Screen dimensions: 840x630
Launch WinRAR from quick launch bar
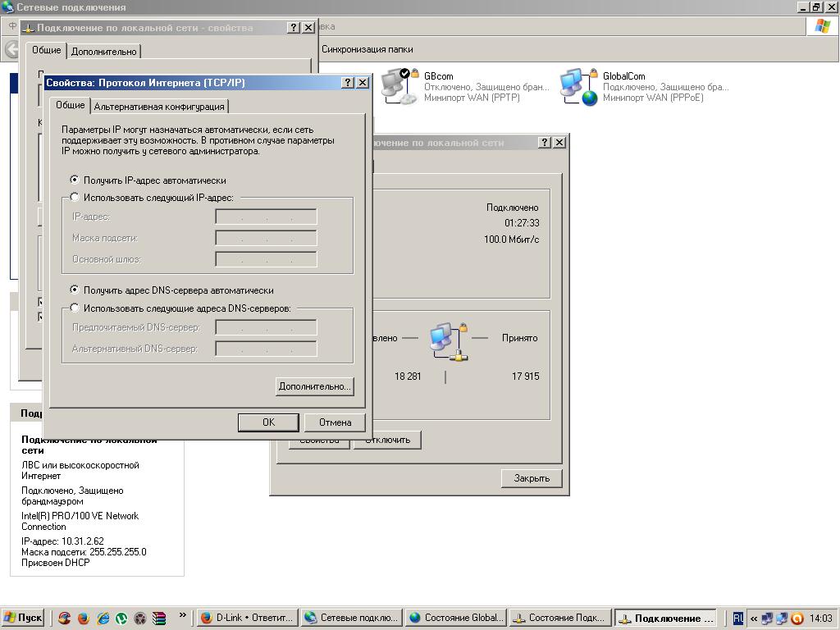pyautogui.click(x=159, y=619)
